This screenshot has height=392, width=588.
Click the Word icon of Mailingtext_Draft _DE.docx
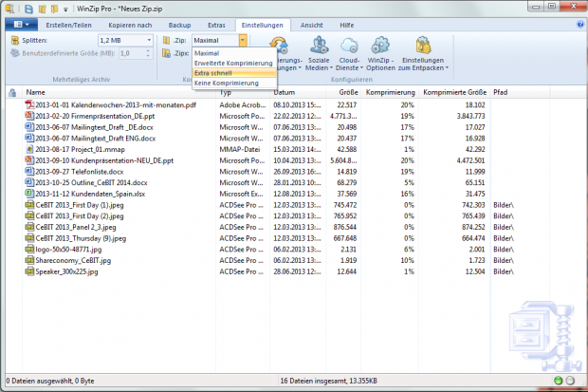29,127
